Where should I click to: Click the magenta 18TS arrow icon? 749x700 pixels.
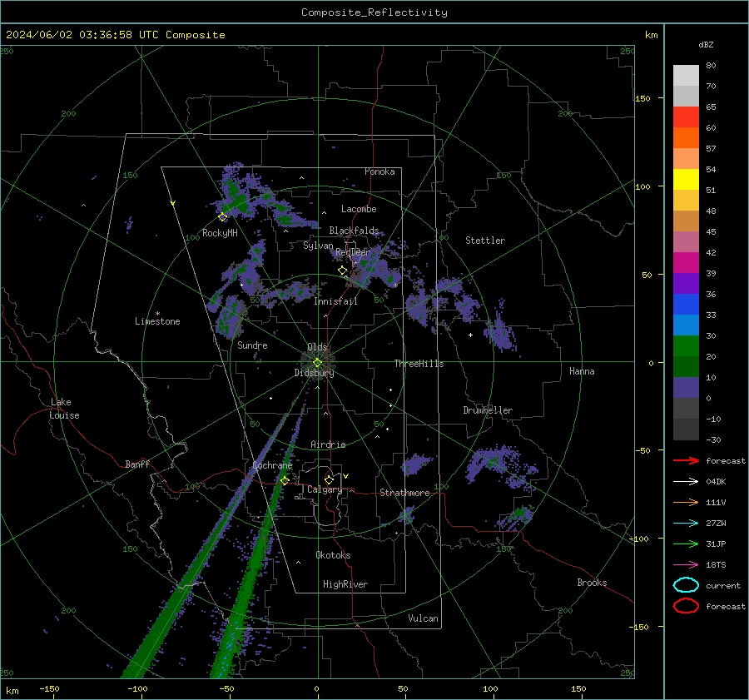[x=686, y=565]
